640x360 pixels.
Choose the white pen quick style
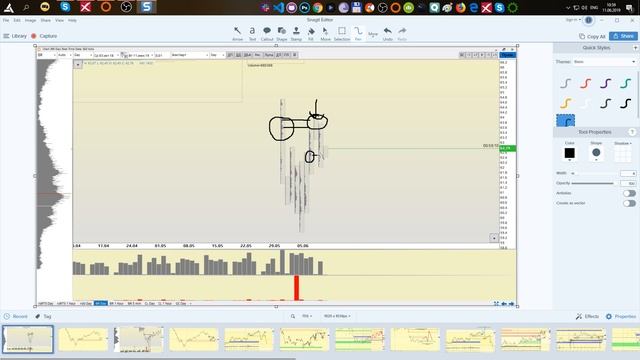tap(585, 103)
